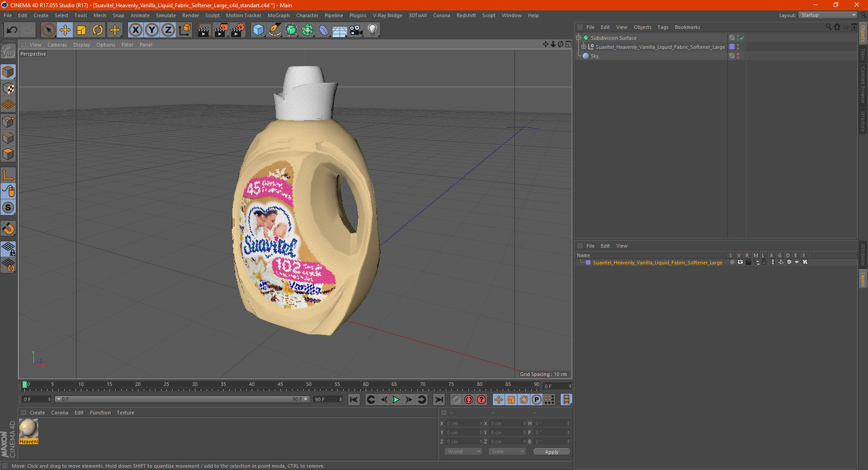Toggle Y axis lock
The width and height of the screenshot is (868, 470).
click(152, 30)
